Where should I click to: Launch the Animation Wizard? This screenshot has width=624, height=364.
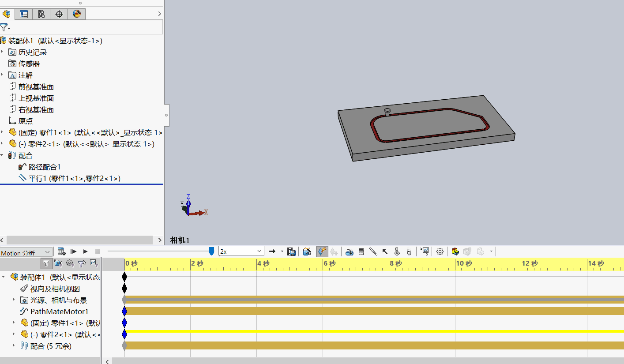coord(307,251)
